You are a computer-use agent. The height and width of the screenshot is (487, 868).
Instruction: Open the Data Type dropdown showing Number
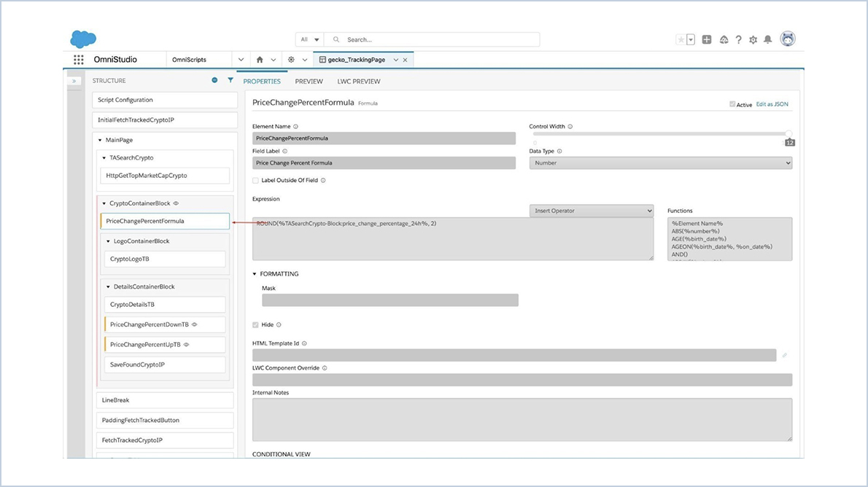(x=660, y=162)
